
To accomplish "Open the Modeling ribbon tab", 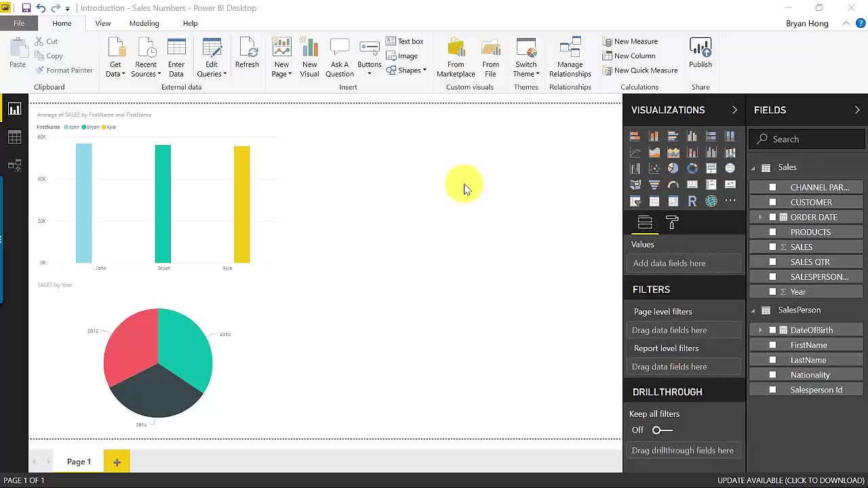I will pos(144,23).
